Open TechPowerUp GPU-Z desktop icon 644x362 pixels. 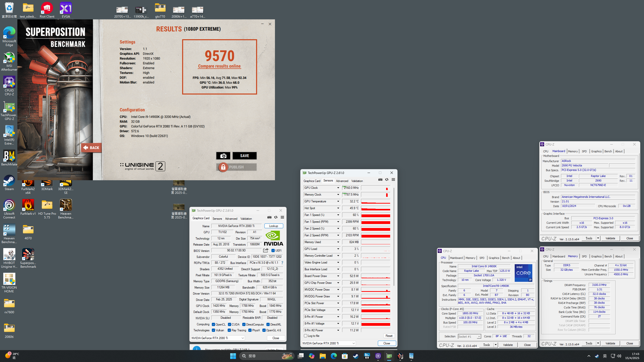click(9, 111)
